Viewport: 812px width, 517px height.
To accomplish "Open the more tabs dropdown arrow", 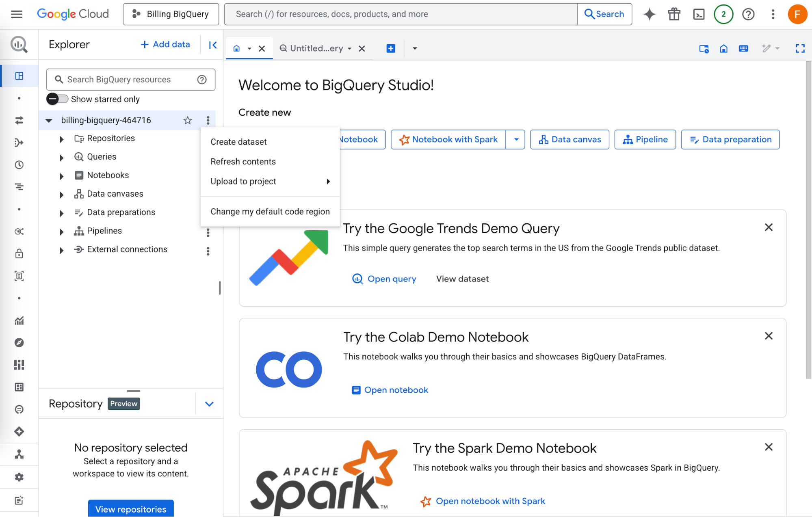I will click(x=415, y=49).
